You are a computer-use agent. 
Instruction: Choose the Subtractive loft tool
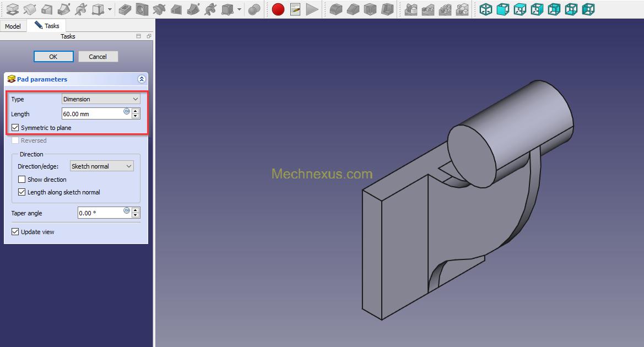pyautogui.click(x=176, y=9)
